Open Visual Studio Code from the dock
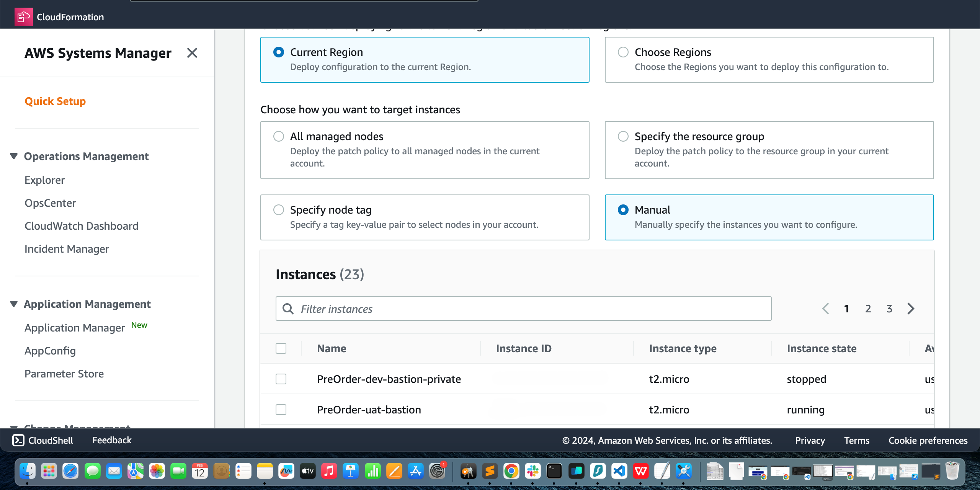This screenshot has height=490, width=980. tap(619, 471)
